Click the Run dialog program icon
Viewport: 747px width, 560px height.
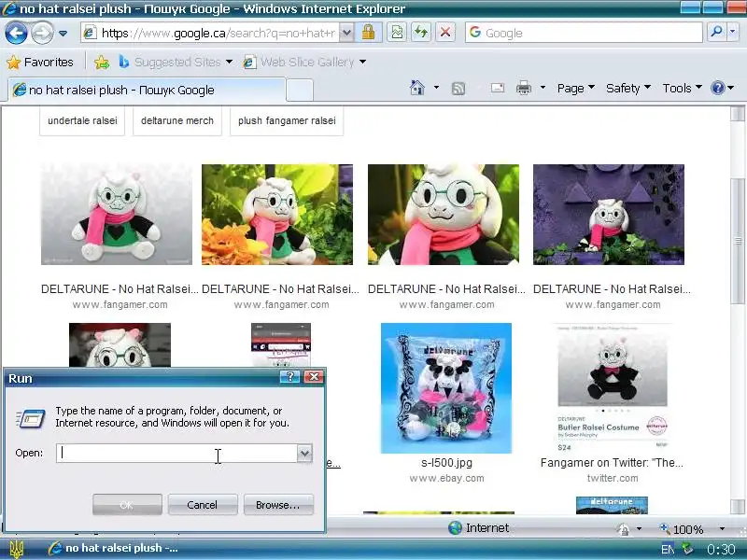click(x=31, y=418)
